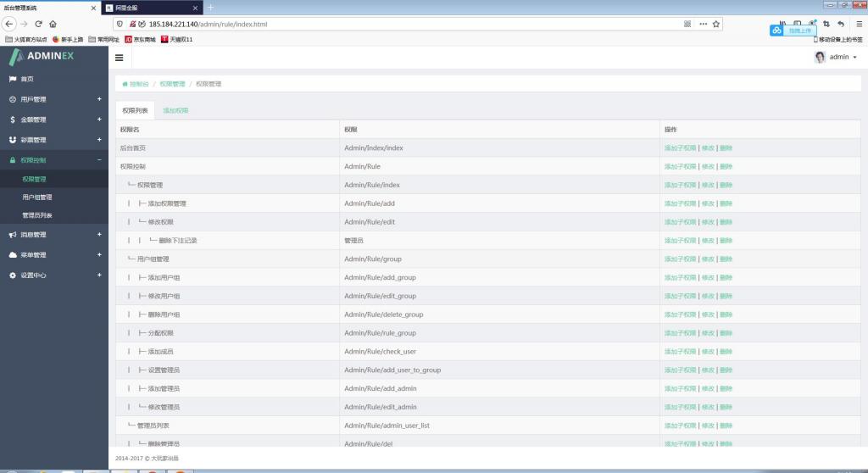Click the ADMINEX logo

42,57
